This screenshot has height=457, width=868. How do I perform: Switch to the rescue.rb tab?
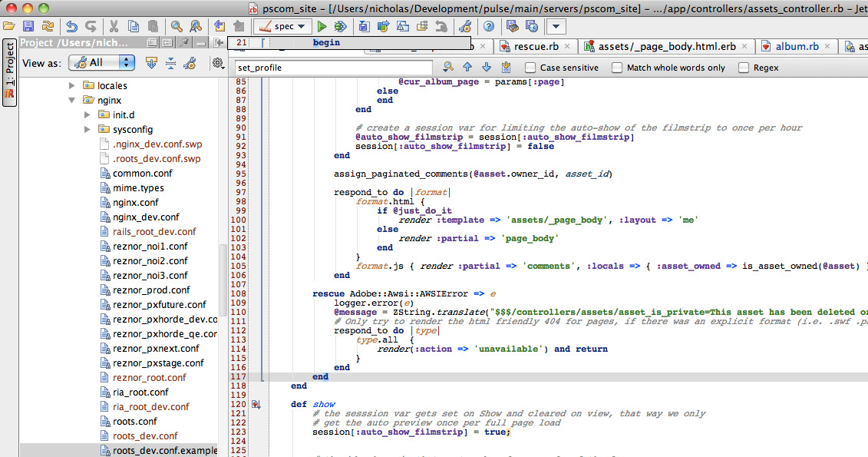[536, 47]
